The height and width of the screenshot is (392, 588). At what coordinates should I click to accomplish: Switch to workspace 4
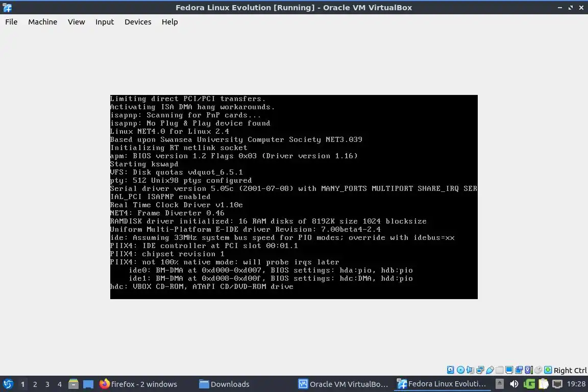pyautogui.click(x=60, y=384)
